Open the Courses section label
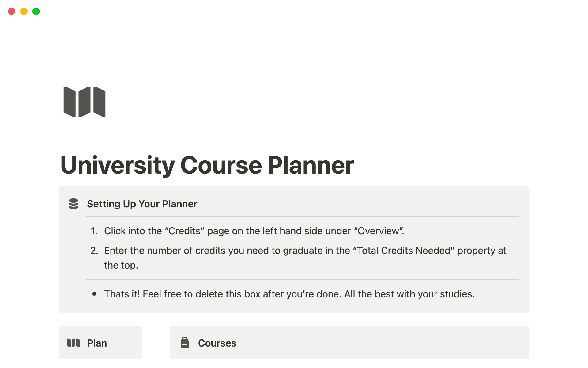 click(217, 343)
